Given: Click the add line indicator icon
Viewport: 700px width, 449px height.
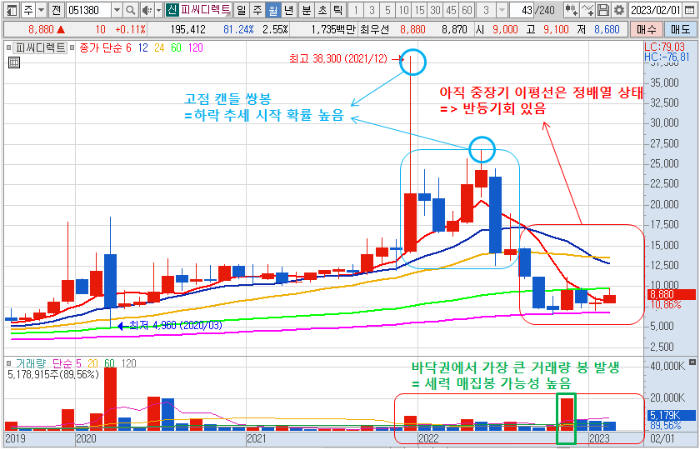Looking at the screenshot, I should (588, 10).
